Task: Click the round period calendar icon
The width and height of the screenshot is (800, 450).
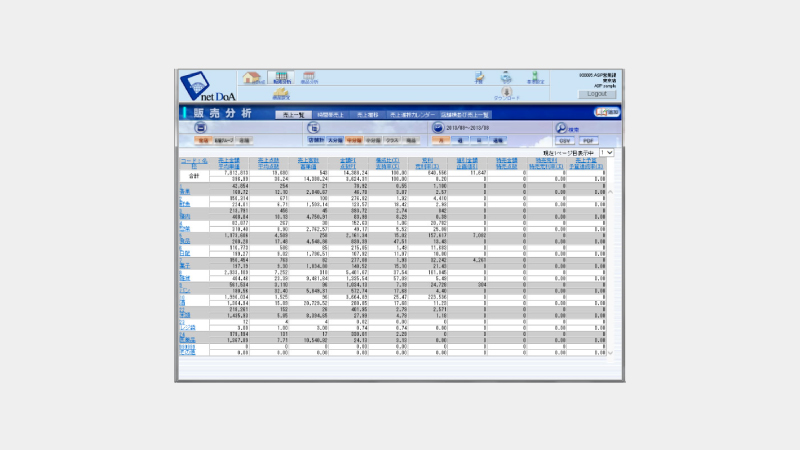Action: pyautogui.click(x=438, y=128)
